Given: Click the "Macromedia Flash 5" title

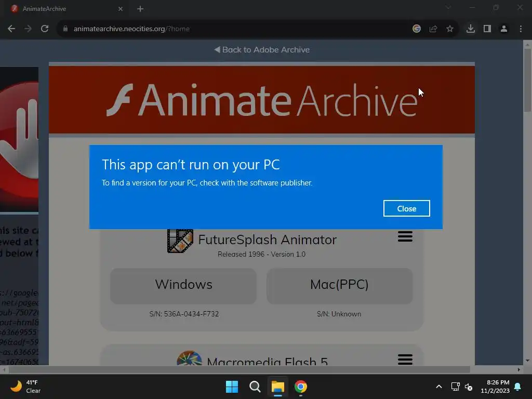Looking at the screenshot, I should pos(268,361).
